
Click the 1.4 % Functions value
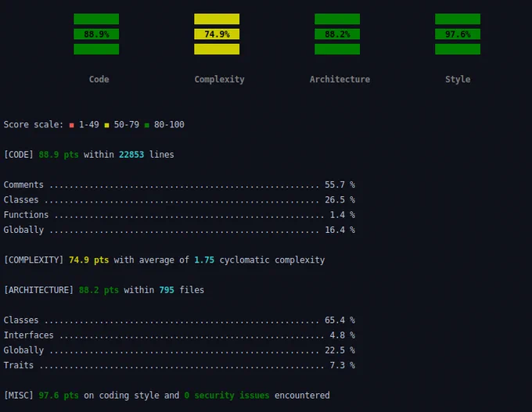(x=343, y=215)
